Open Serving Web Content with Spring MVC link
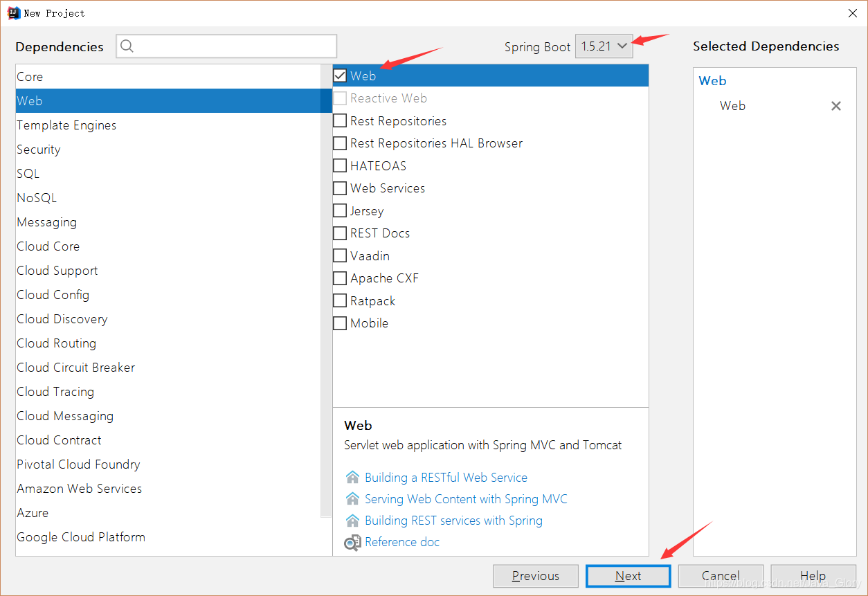 coord(466,499)
